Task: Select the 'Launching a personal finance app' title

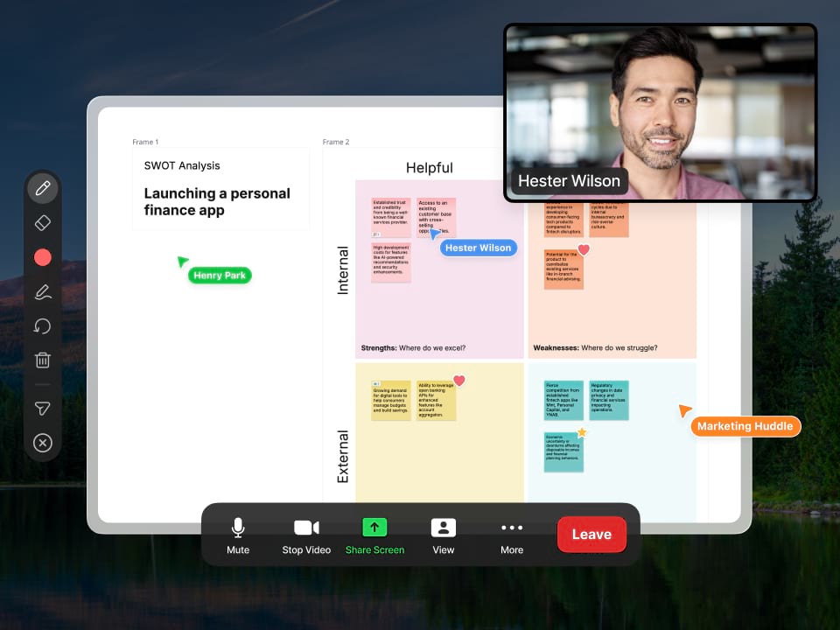Action: pyautogui.click(x=217, y=202)
